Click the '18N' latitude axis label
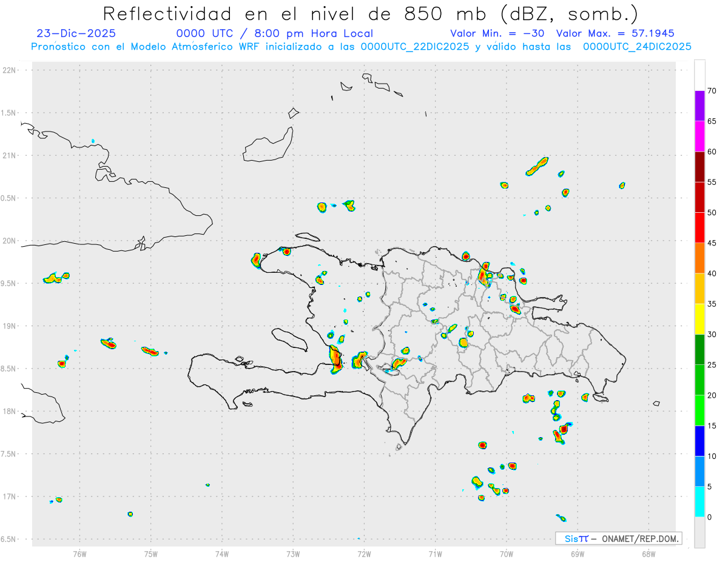The width and height of the screenshot is (728, 562). 10,411
